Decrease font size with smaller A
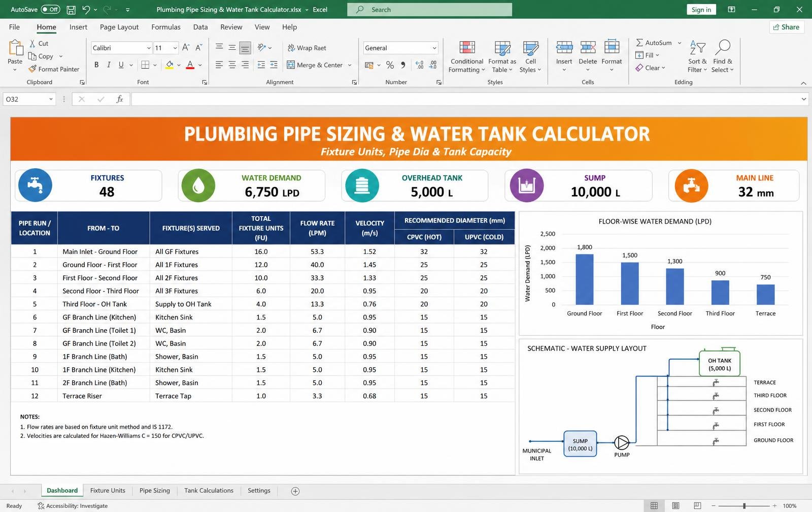 pyautogui.click(x=199, y=47)
